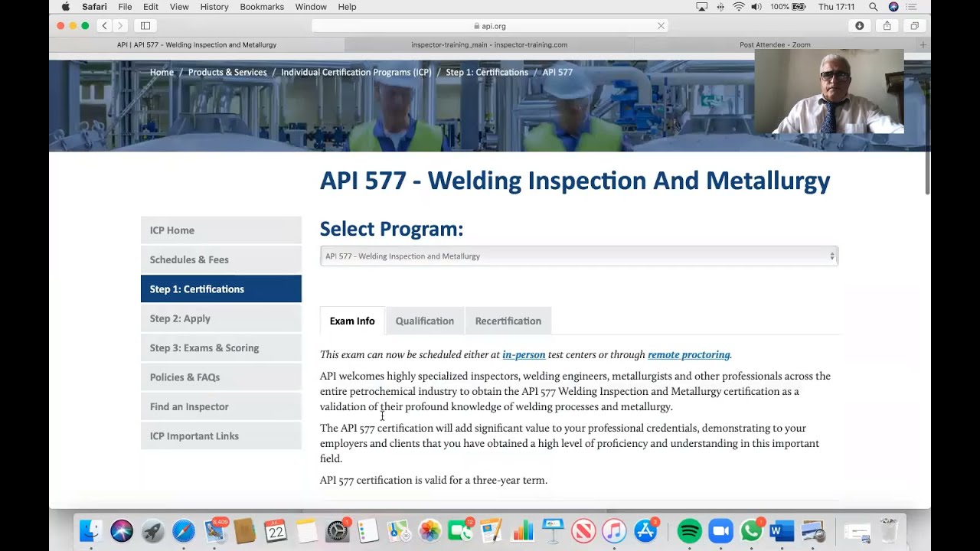
Task: Open Finder from the Dock
Action: (91, 530)
